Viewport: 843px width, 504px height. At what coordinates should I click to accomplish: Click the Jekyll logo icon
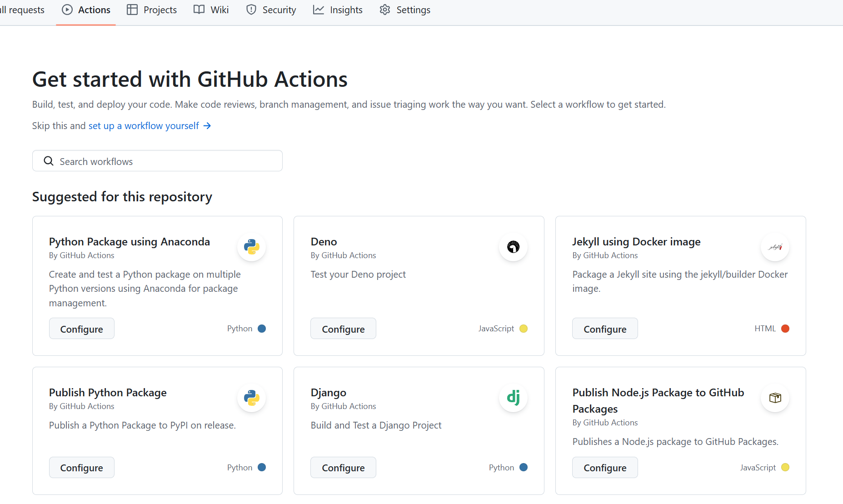click(x=775, y=247)
